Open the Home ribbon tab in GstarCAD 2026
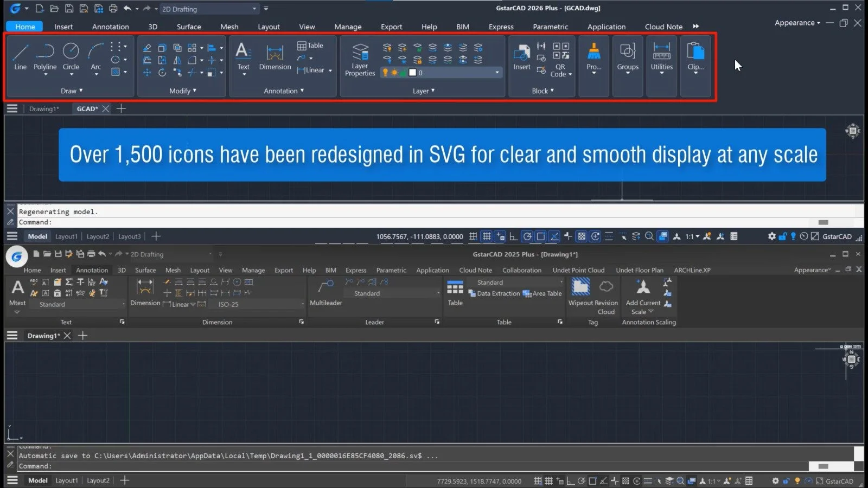 point(25,27)
